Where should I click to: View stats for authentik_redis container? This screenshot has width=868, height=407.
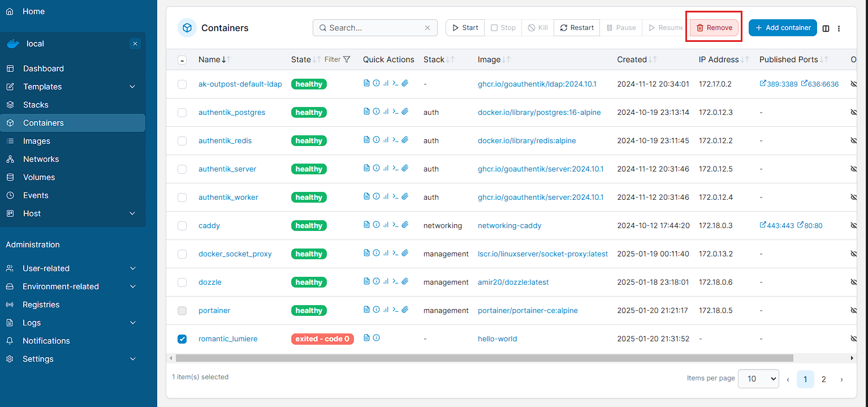click(386, 140)
